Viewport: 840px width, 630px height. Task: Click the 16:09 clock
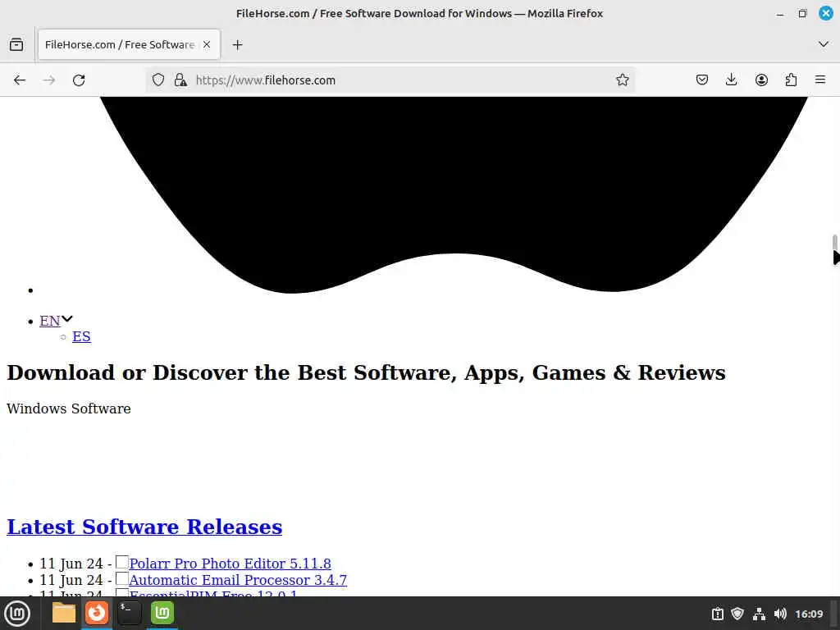pyautogui.click(x=809, y=614)
